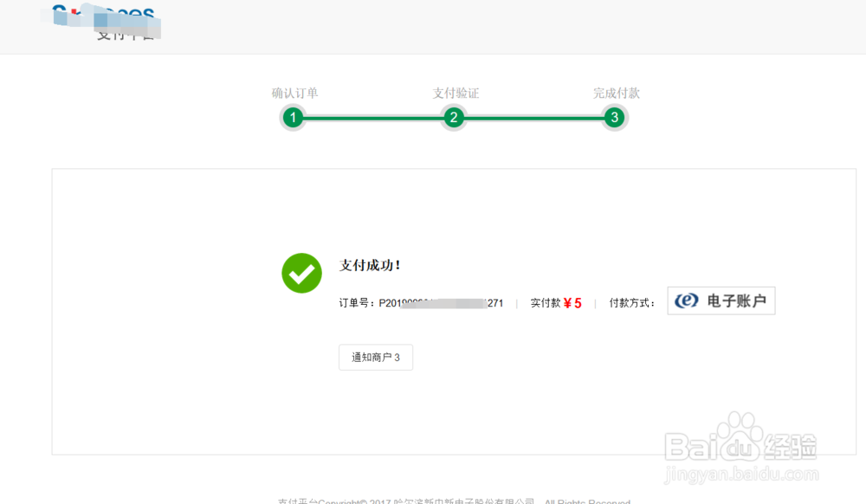
Task: Click the green progress bar between steps
Action: (x=372, y=117)
